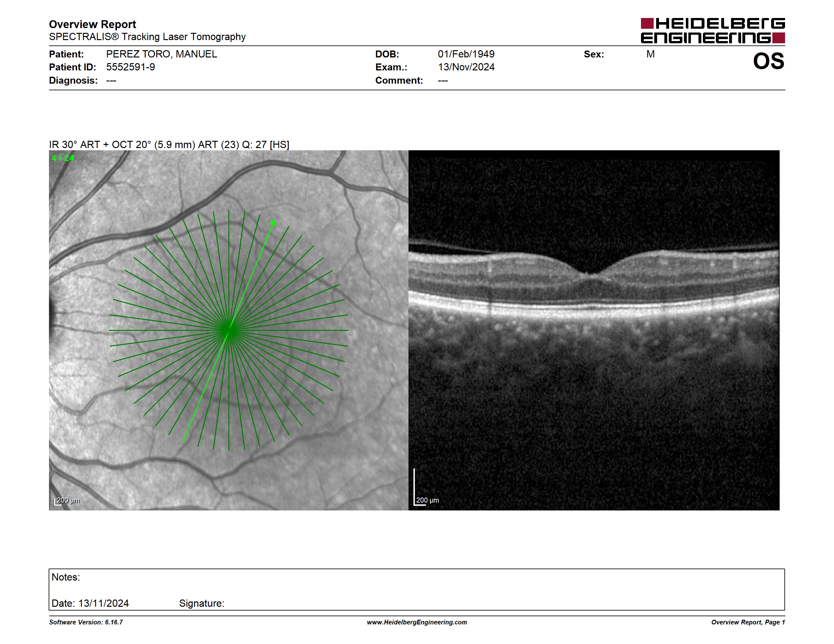834x644 pixels.
Task: Click 'SPECTRALIS® Tracking Laser Tomography' subtitle
Action: [x=147, y=37]
